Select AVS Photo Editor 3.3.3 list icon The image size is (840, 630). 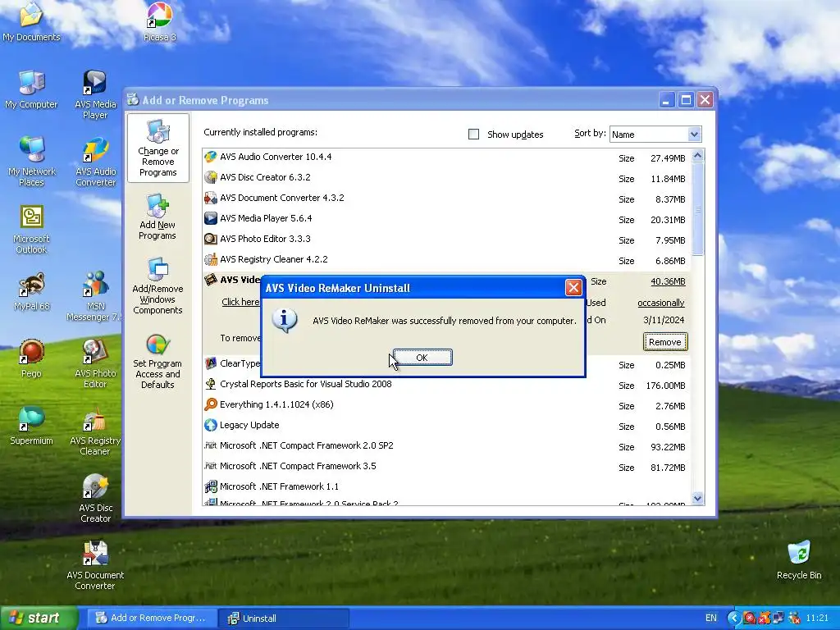point(211,239)
